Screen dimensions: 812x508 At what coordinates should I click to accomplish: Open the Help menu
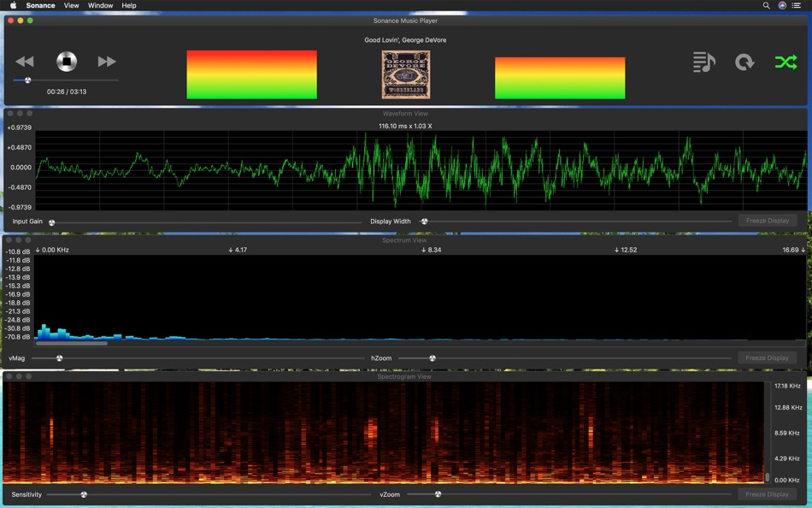click(129, 5)
